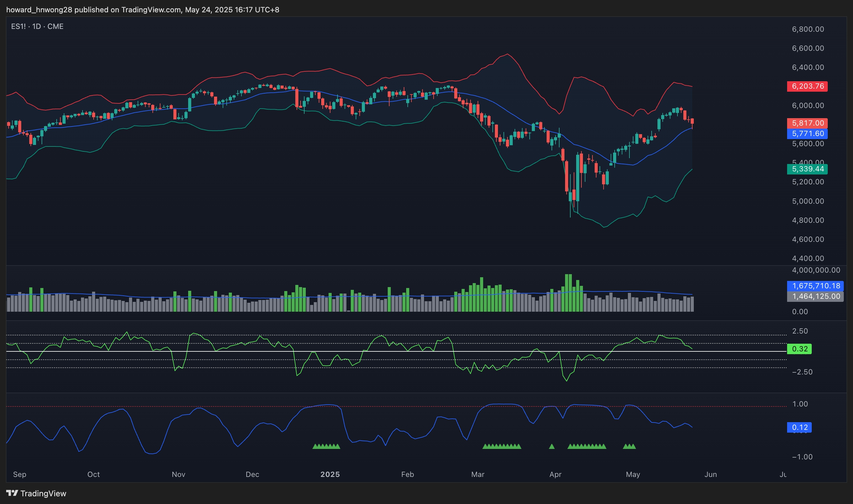Click the Mar label on the time axis

tap(478, 474)
